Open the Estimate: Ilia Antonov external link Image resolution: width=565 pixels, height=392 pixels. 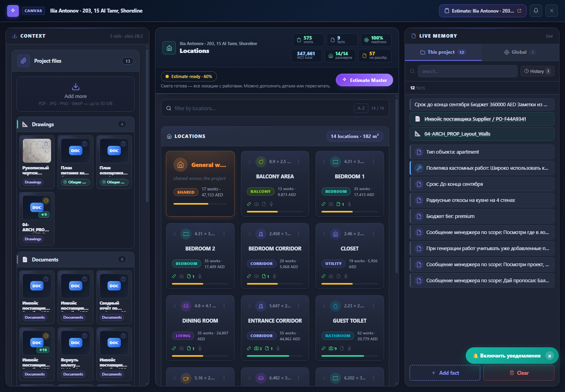[483, 11]
